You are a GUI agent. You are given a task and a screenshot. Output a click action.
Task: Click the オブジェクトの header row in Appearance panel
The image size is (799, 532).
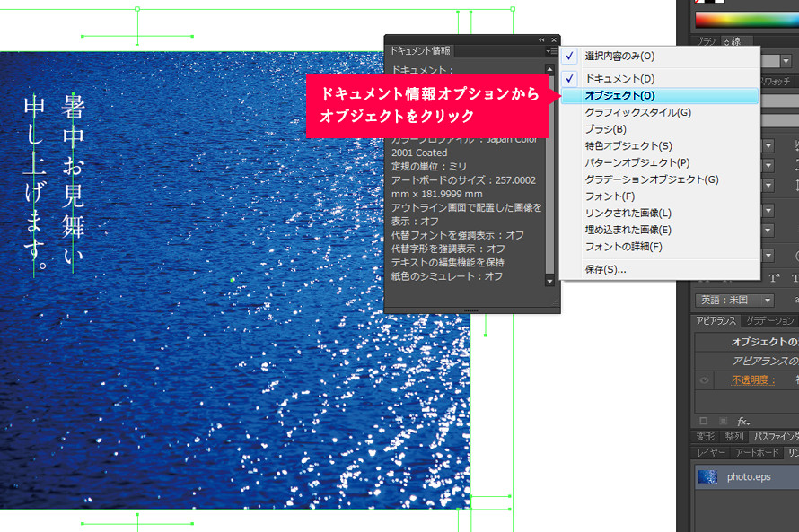(747, 342)
